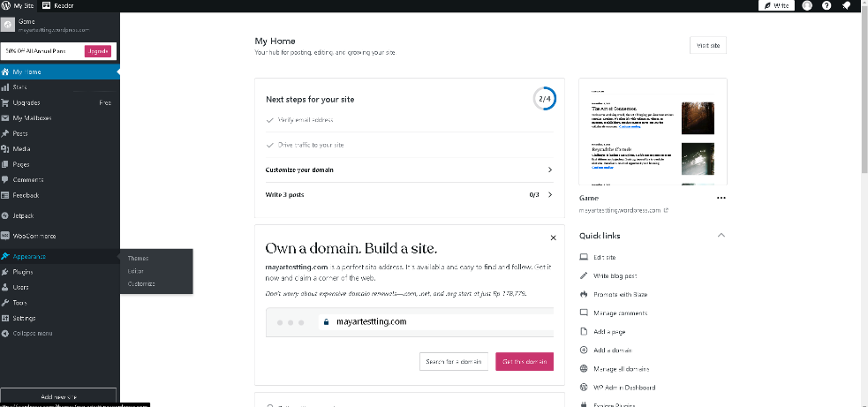Open WooCommerce in sidebar
This screenshot has width=868, height=407.
pos(60,236)
